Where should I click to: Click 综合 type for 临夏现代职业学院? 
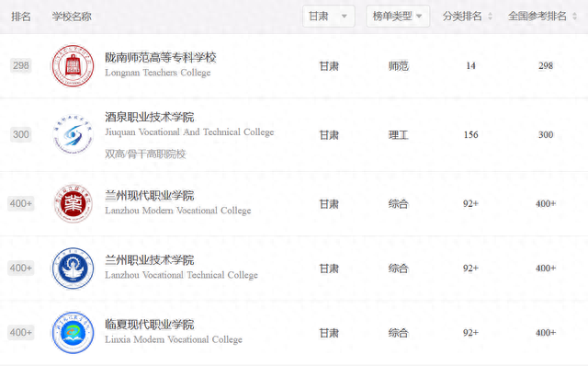pos(398,333)
